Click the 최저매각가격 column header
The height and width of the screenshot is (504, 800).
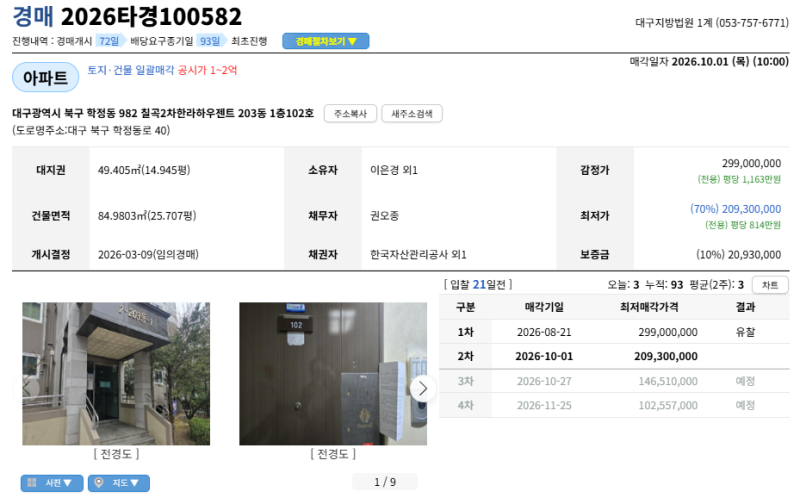pos(649,307)
